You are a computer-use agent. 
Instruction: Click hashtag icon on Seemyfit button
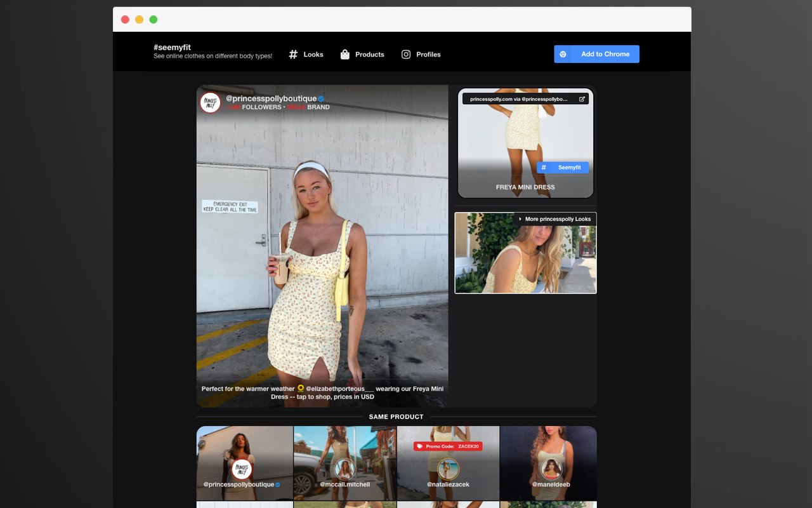(x=544, y=168)
